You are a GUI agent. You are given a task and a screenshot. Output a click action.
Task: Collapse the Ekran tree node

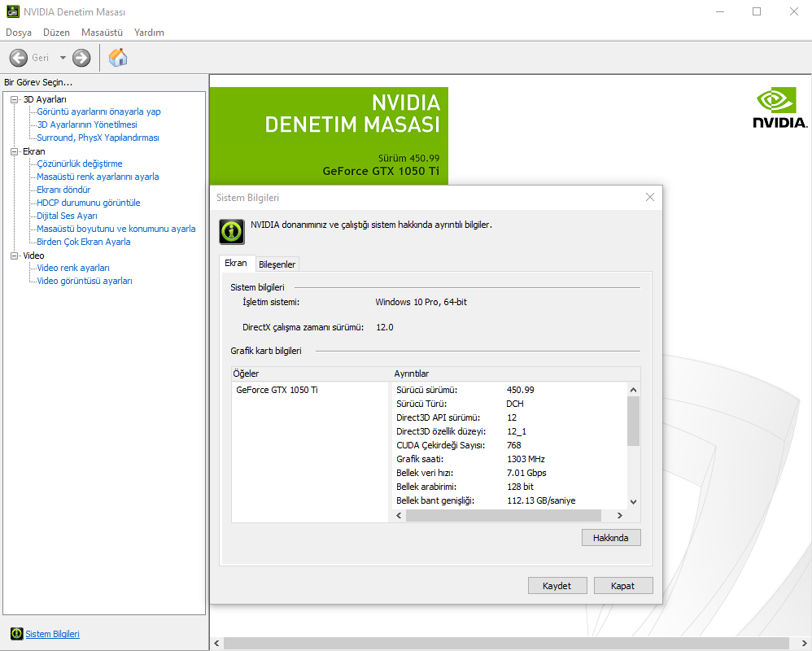(15, 151)
